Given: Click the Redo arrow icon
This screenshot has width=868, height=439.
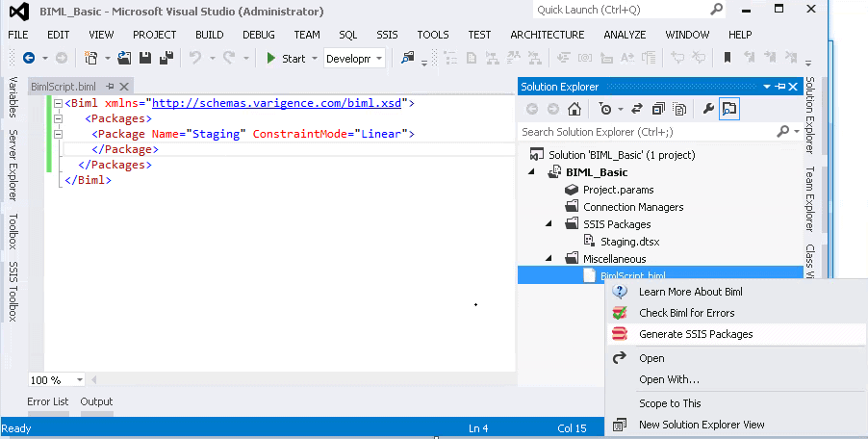Looking at the screenshot, I should [x=229, y=58].
